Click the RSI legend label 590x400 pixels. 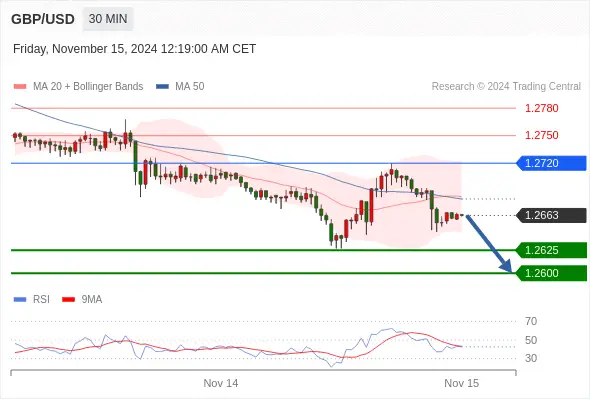[x=41, y=300]
